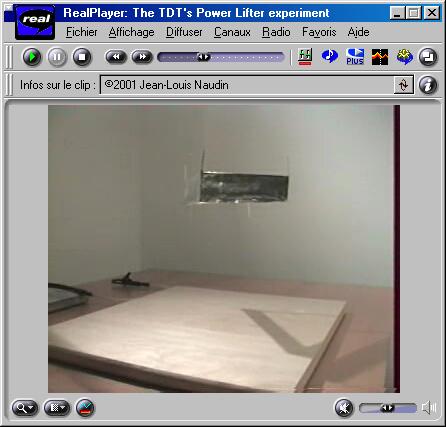The height and width of the screenshot is (427, 446).
Task: Pause the clip playback
Action: click(x=57, y=57)
